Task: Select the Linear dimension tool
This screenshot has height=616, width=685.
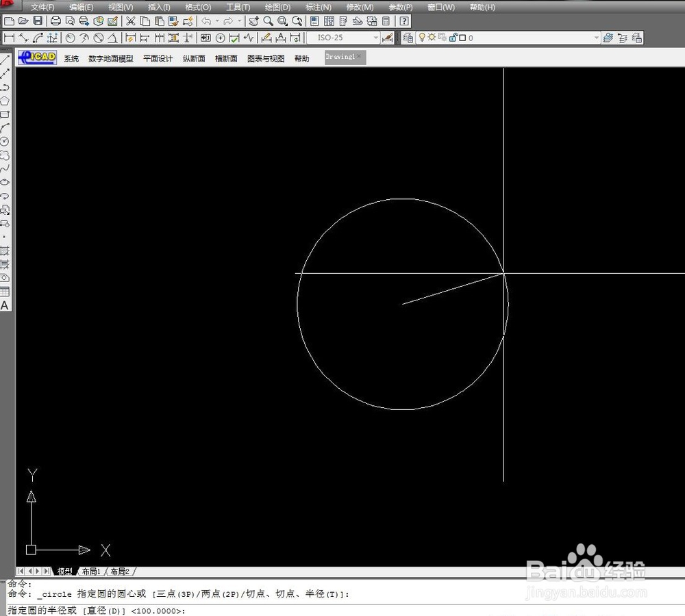Action: 9,38
